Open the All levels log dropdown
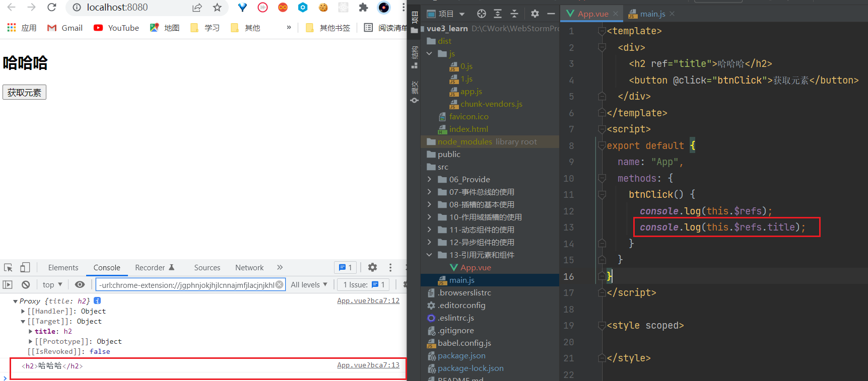 (309, 284)
